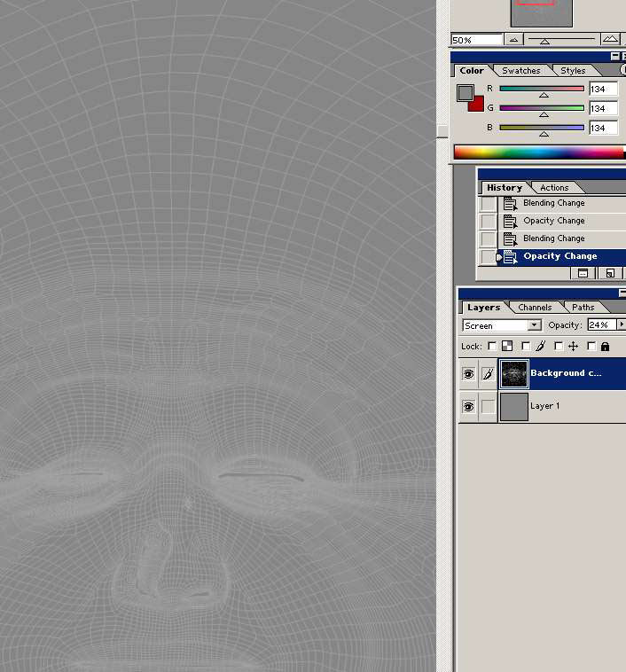The height and width of the screenshot is (672, 626).
Task: Click the navigator zoom out mountain icon
Action: coord(514,40)
